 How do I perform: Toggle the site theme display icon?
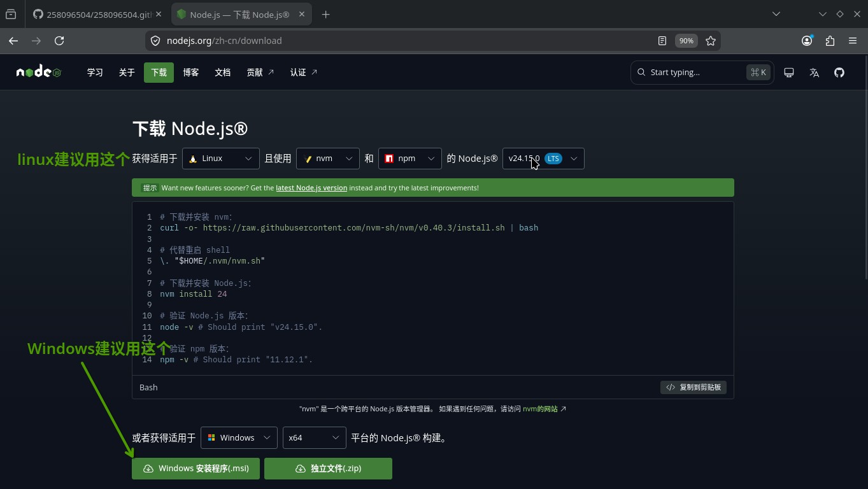[789, 73]
